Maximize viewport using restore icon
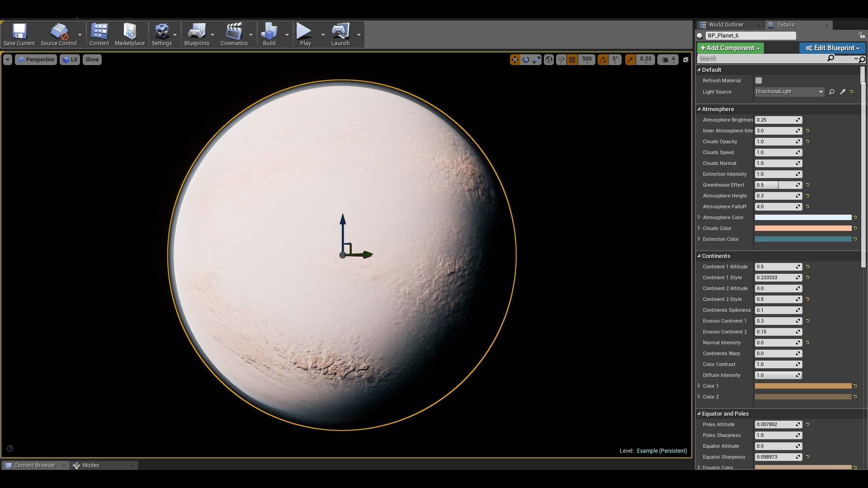 point(685,60)
